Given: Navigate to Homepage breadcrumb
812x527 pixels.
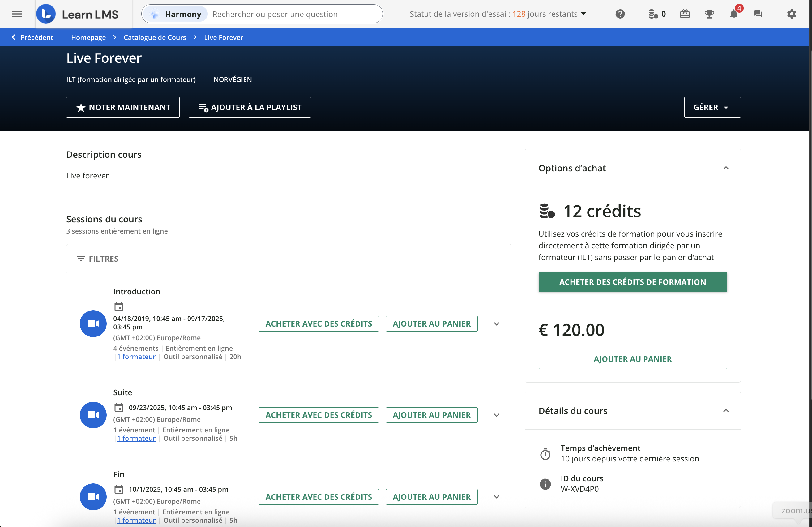Looking at the screenshot, I should (x=88, y=37).
